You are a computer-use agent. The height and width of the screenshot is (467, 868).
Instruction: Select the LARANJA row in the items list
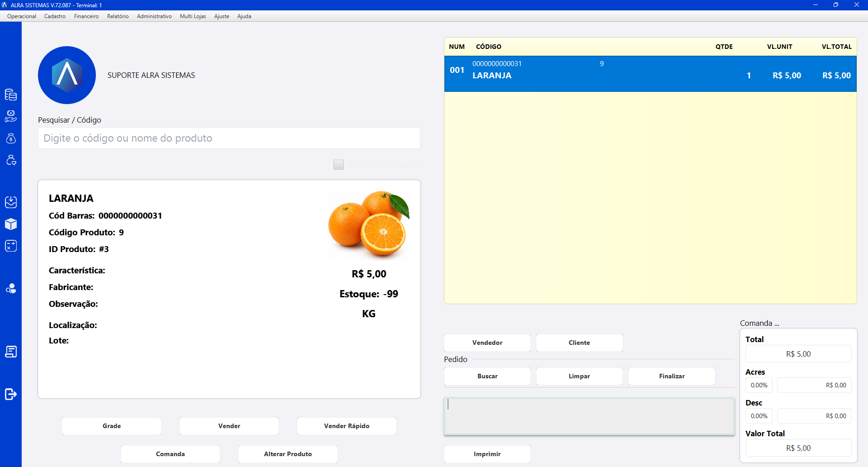click(x=651, y=74)
